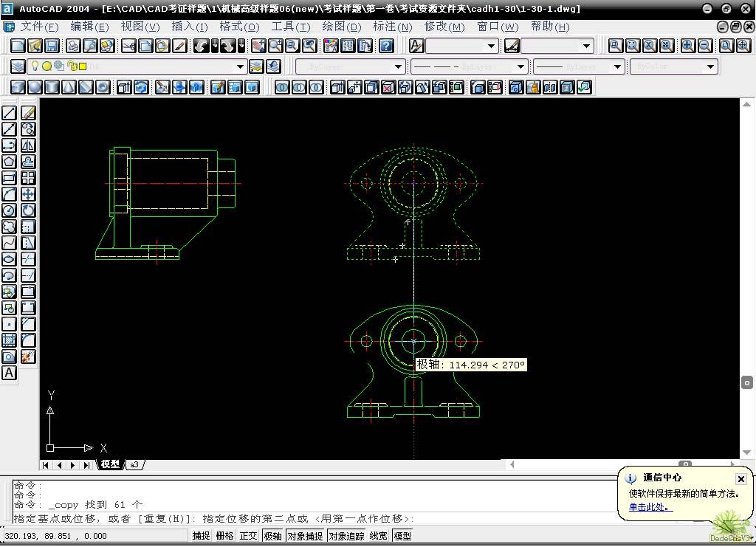756x547 pixels.
Task: Select the Polygon draw tool
Action: click(9, 162)
